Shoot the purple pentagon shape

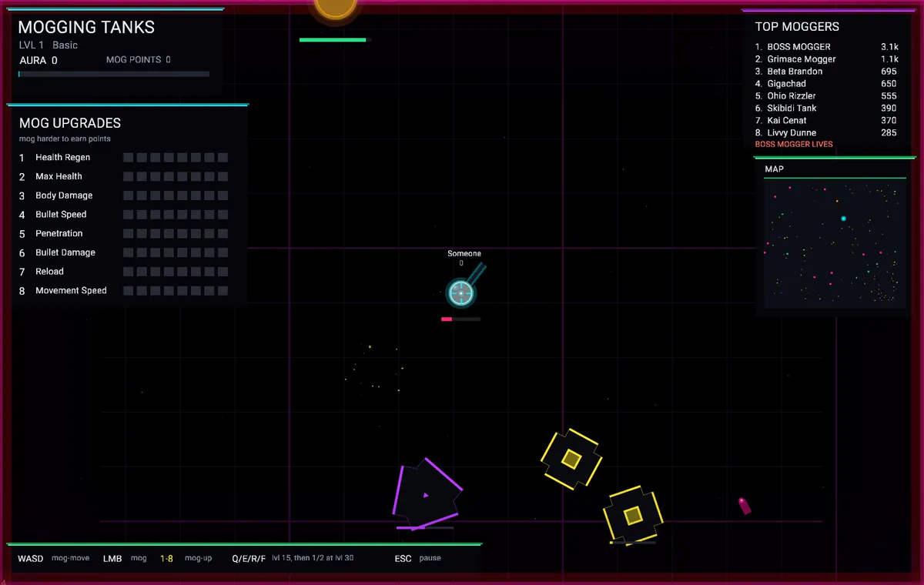coord(426,496)
